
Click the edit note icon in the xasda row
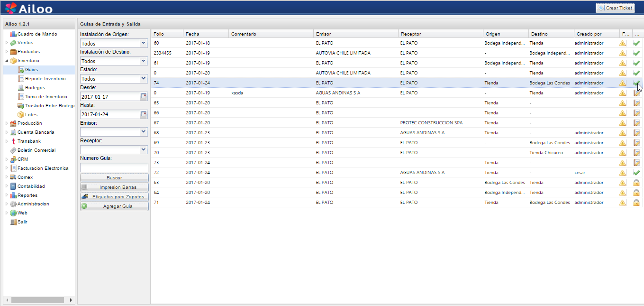pos(636,93)
